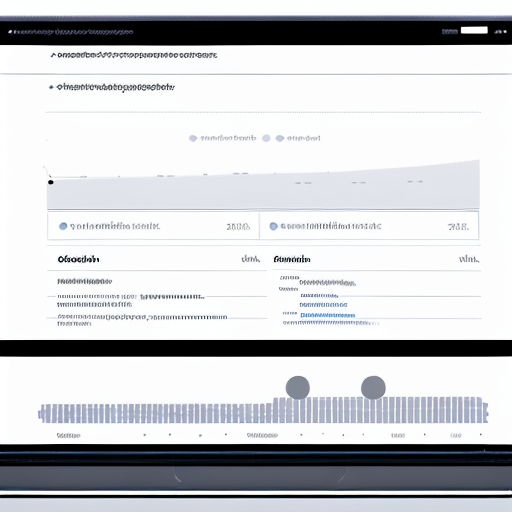Click the white search box in top bar

pyautogui.click(x=474, y=30)
